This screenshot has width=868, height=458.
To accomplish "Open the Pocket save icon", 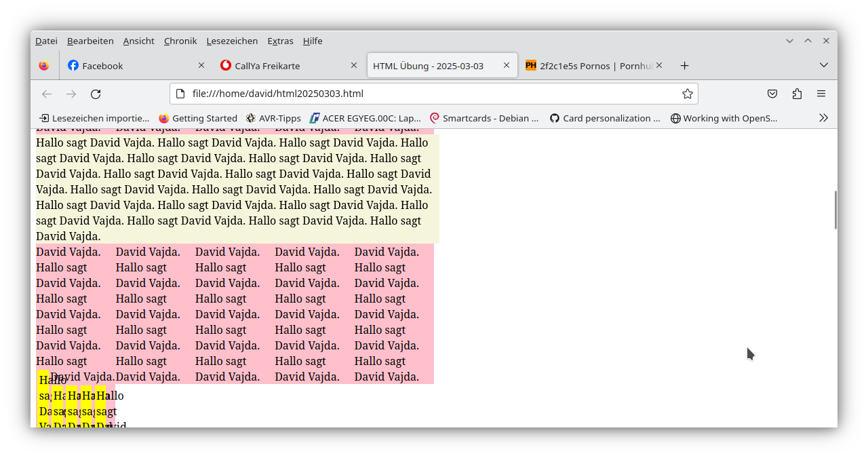I will [x=772, y=94].
